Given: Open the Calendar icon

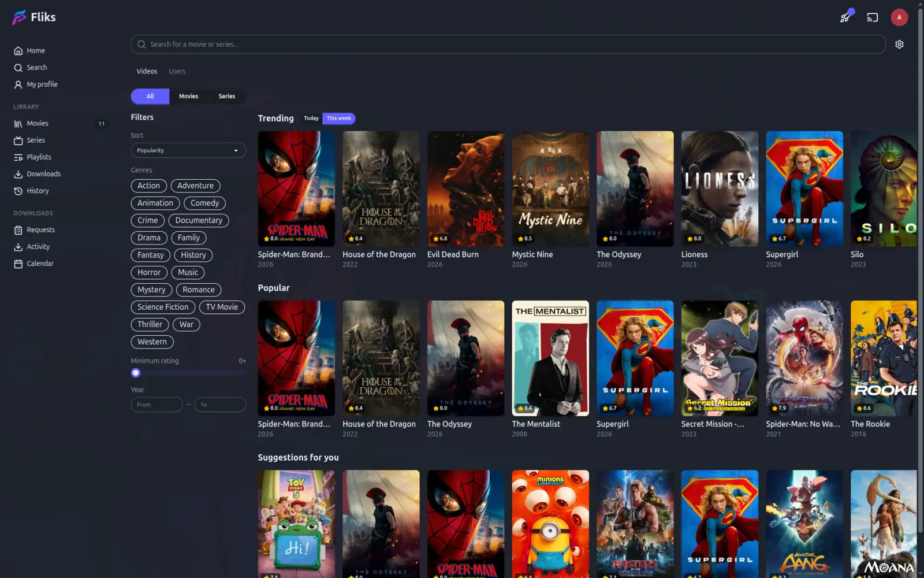Looking at the screenshot, I should [x=18, y=264].
